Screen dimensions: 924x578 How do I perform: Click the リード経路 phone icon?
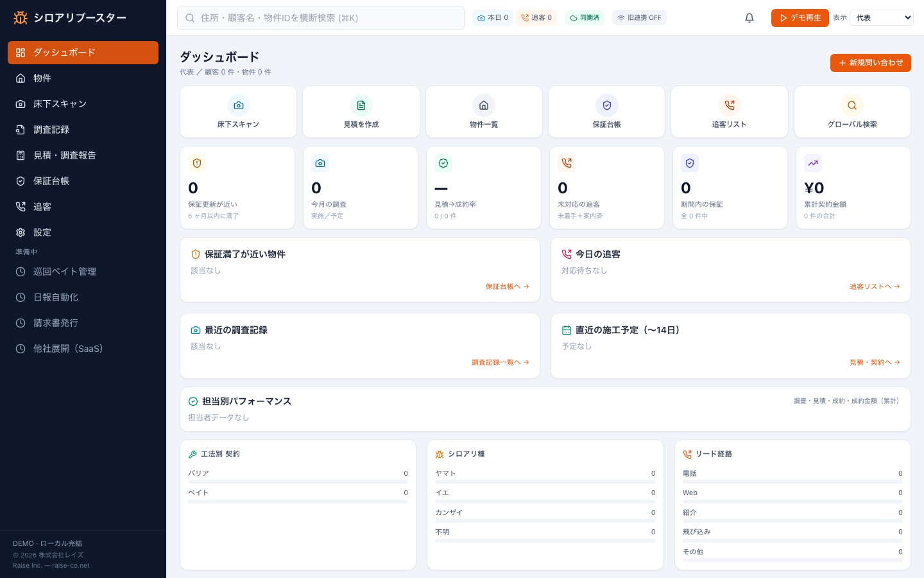point(687,454)
